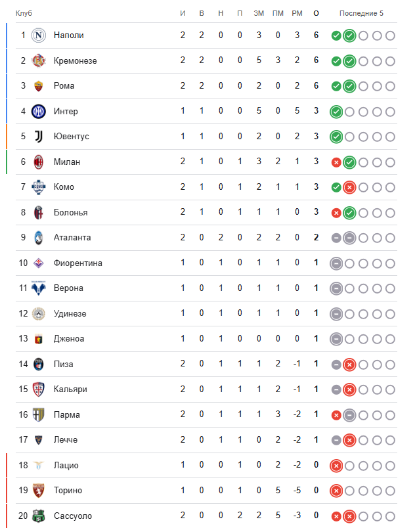Click the Torino club logo
The width and height of the screenshot is (415, 532).
tap(40, 491)
